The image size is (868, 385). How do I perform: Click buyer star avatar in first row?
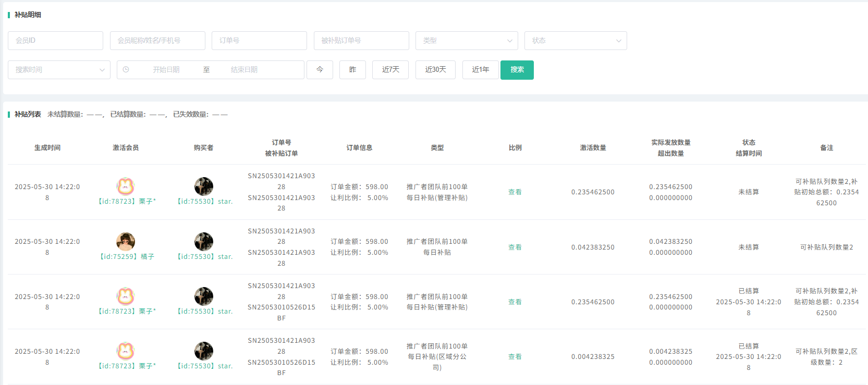pyautogui.click(x=203, y=186)
